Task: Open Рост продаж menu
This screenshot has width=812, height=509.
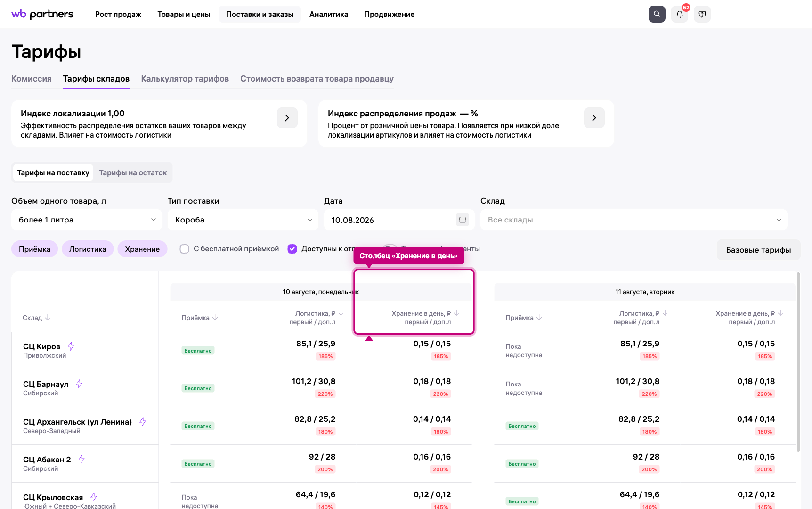Action: coord(118,14)
